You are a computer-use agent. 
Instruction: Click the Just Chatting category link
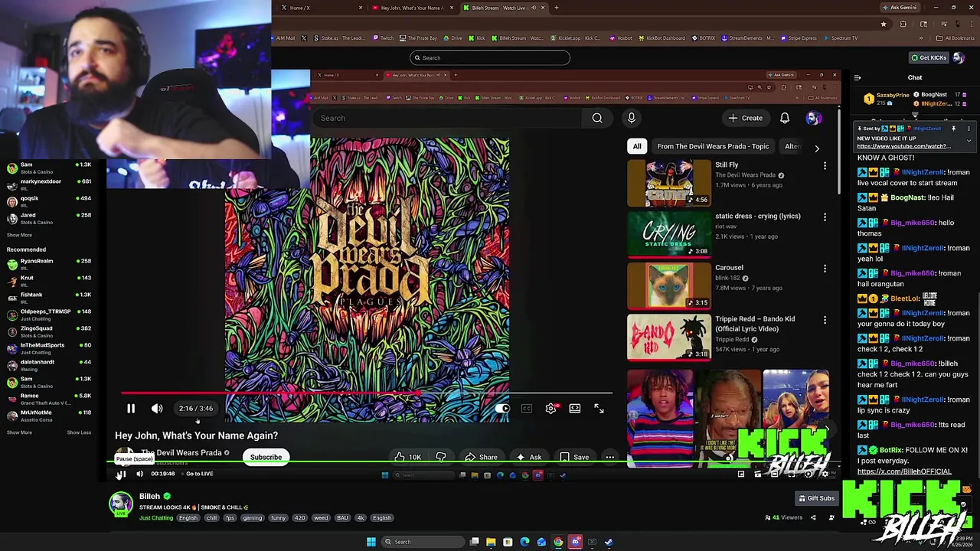click(x=156, y=518)
